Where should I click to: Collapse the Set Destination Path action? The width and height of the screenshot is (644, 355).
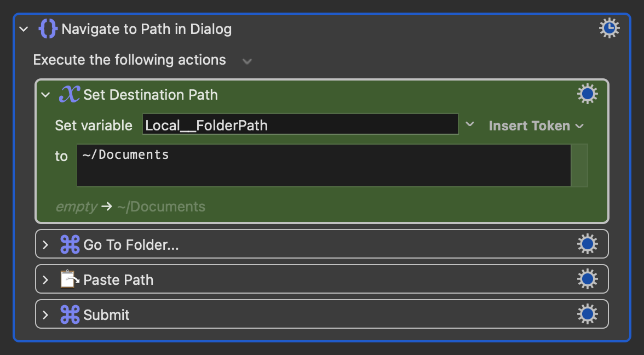pos(45,95)
